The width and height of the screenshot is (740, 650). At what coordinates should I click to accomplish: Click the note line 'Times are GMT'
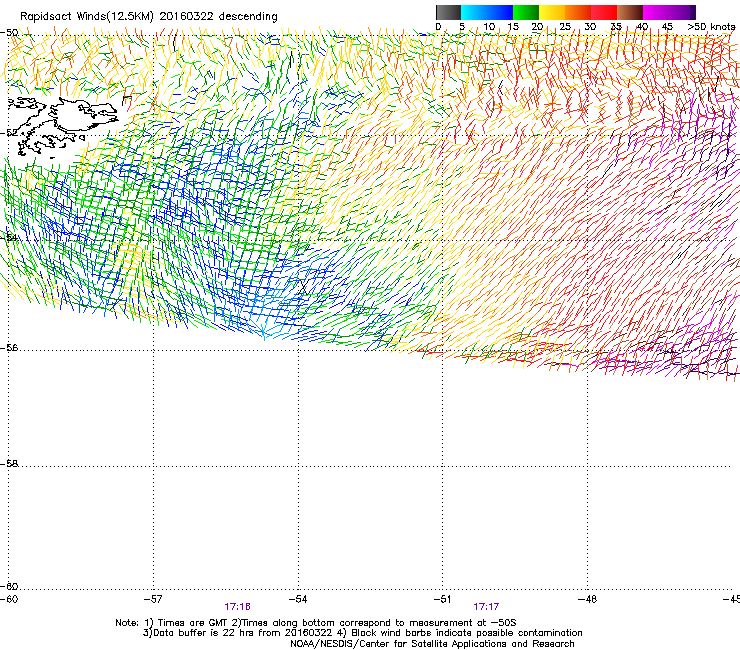coord(193,623)
